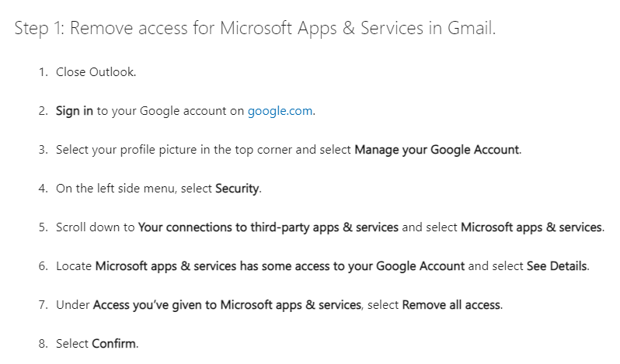Click 'to your Google account on' text

click(x=170, y=111)
